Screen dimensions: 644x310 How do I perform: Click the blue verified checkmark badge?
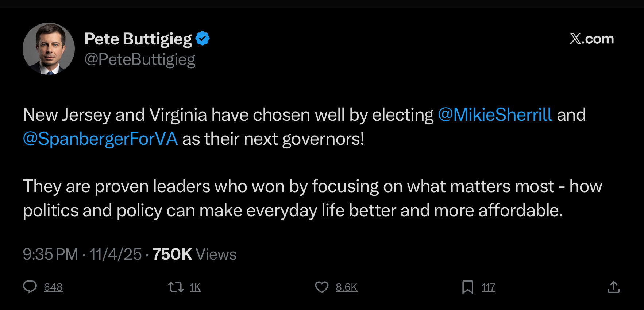[x=203, y=39]
